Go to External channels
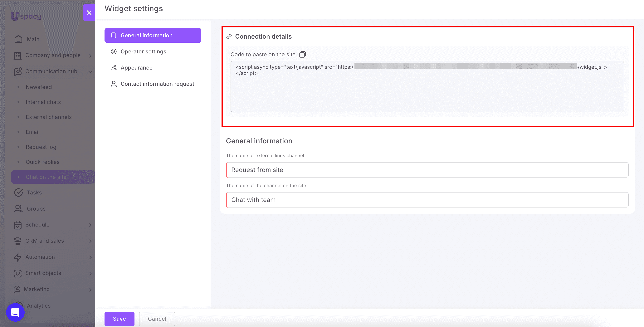Viewport: 644px width, 327px height. (x=49, y=117)
